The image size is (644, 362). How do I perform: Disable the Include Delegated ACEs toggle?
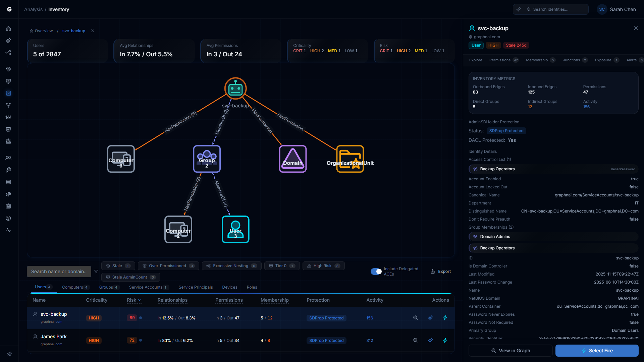point(376,271)
